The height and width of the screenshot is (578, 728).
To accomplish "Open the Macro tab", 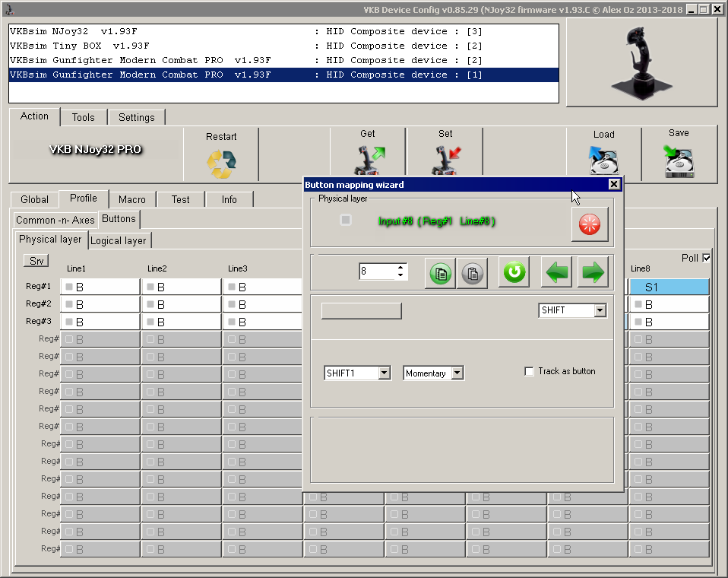I will coord(132,199).
